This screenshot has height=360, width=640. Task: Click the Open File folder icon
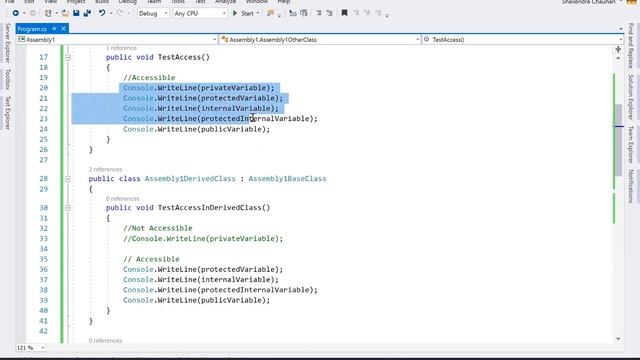(x=65, y=13)
